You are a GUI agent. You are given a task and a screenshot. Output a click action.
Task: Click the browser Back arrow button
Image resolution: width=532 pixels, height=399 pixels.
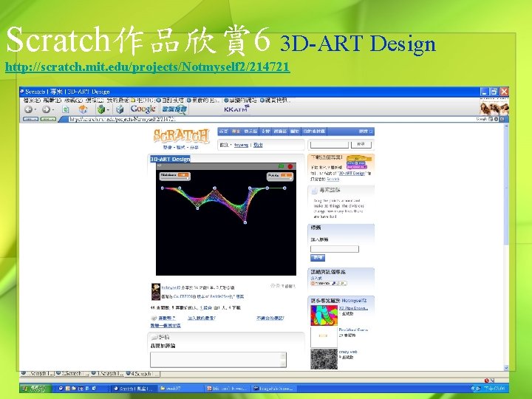click(x=29, y=109)
